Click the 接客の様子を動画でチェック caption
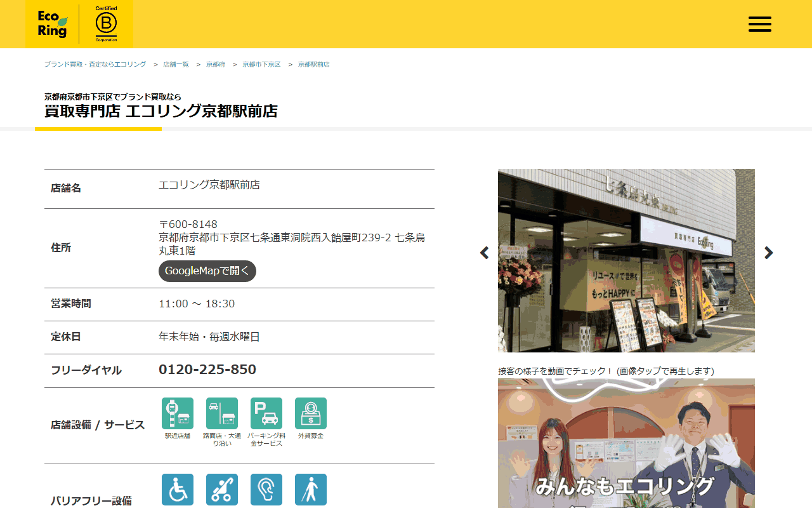 (606, 371)
